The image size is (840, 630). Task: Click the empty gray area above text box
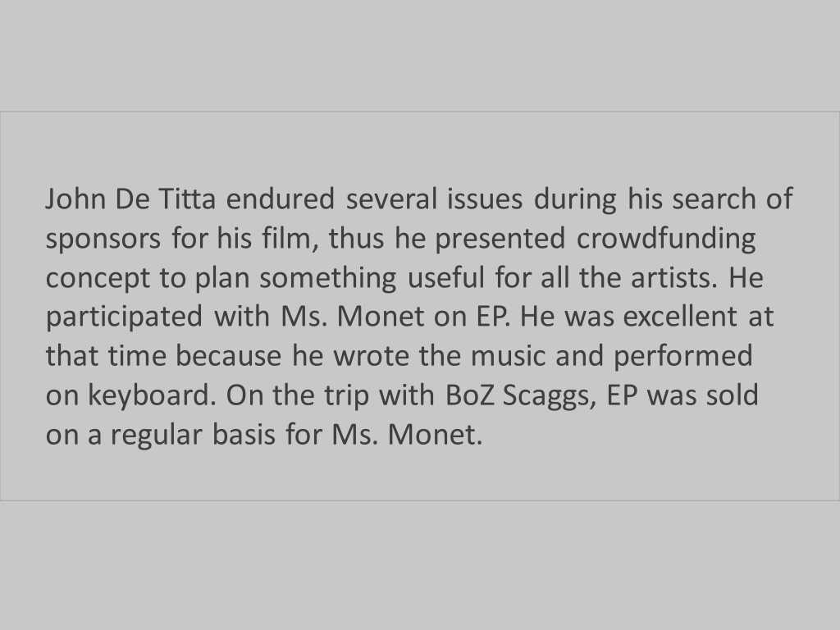click(420, 56)
